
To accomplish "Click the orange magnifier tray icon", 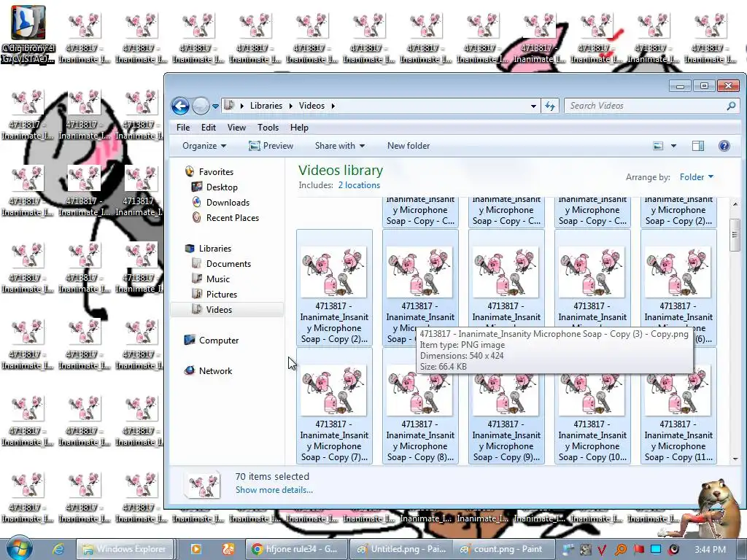I will [x=620, y=550].
